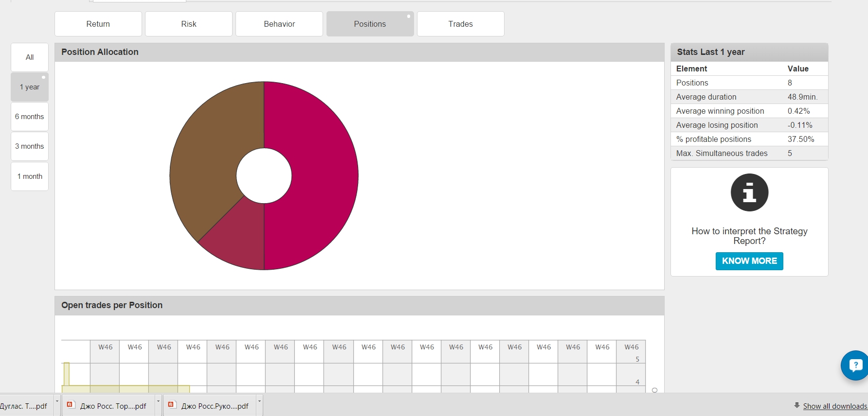Image resolution: width=868 pixels, height=416 pixels.
Task: Choose the 6 months period filter
Action: coord(30,117)
